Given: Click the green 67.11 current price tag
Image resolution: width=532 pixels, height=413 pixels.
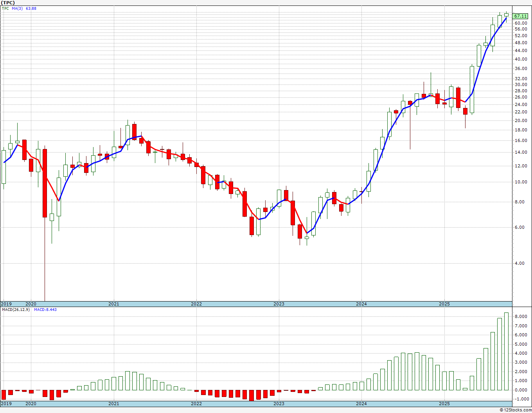Looking at the screenshot, I should pyautogui.click(x=521, y=16).
